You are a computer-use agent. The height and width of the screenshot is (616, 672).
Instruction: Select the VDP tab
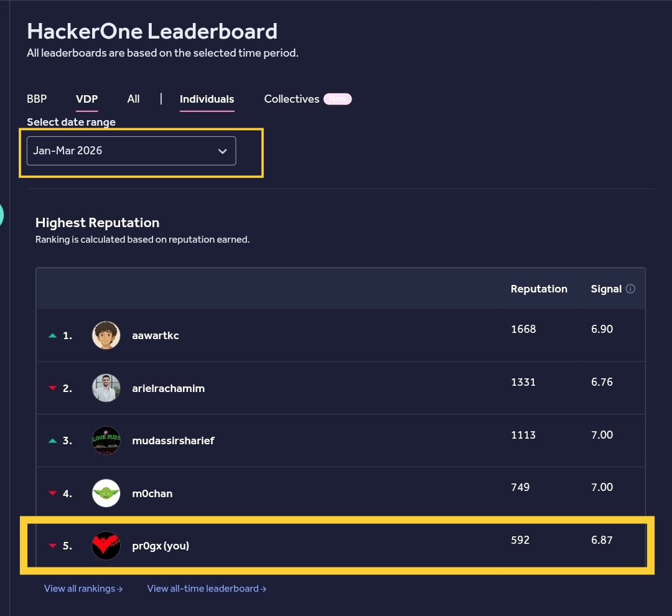click(87, 99)
